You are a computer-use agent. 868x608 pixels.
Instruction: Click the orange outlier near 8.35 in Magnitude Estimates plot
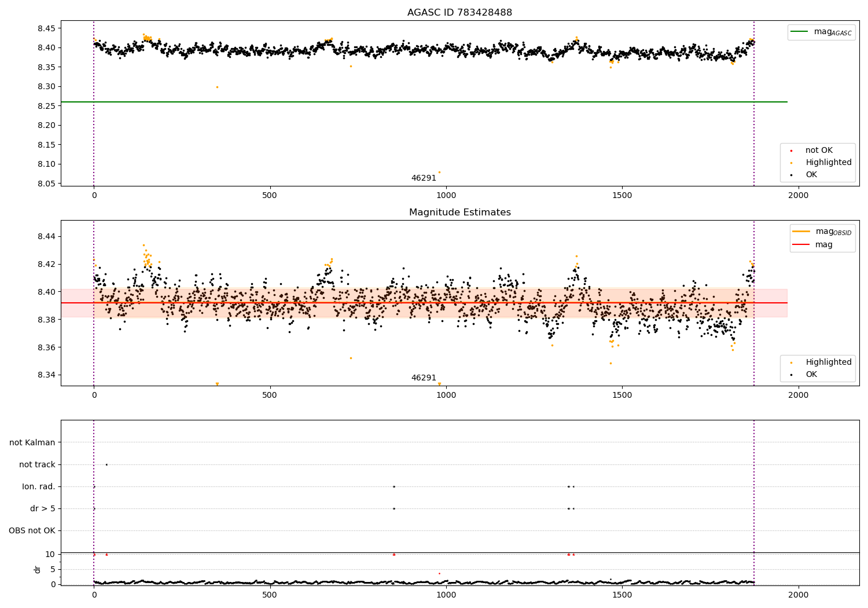click(x=351, y=358)
